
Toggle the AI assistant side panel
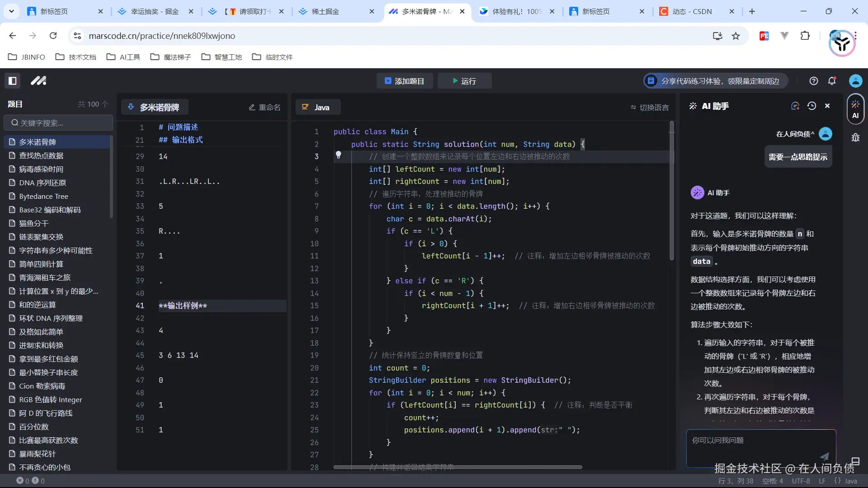[x=855, y=108]
